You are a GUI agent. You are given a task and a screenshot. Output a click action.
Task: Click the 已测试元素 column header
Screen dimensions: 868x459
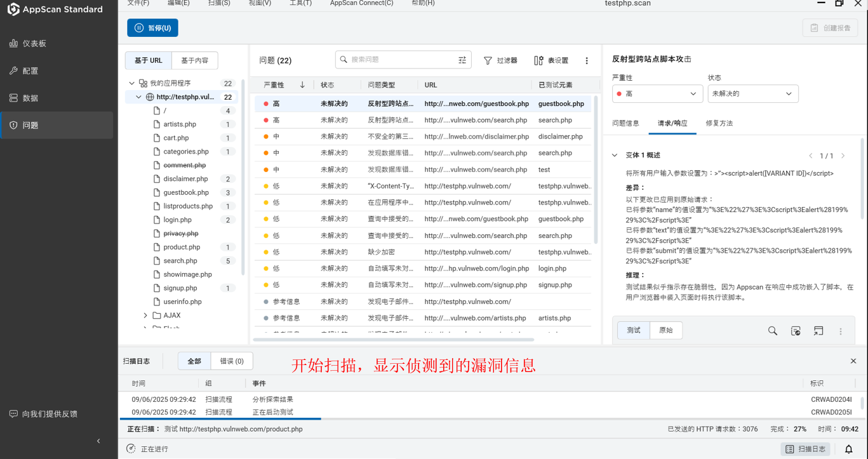[x=555, y=85]
